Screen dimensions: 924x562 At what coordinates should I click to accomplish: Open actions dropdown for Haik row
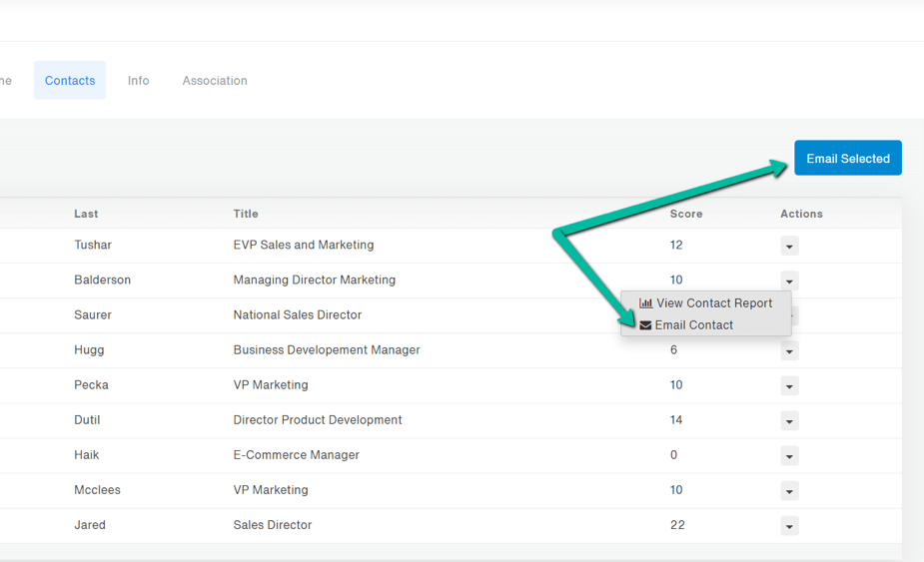(789, 456)
